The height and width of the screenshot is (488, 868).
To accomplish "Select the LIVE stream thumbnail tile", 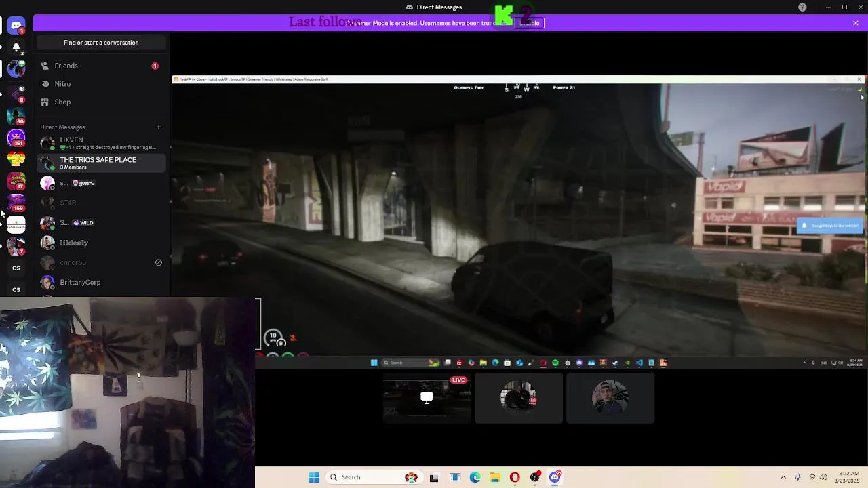I will pyautogui.click(x=427, y=399).
